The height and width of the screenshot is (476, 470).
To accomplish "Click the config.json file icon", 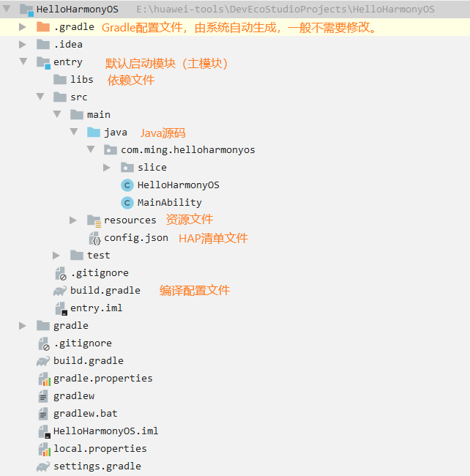I will click(x=95, y=238).
